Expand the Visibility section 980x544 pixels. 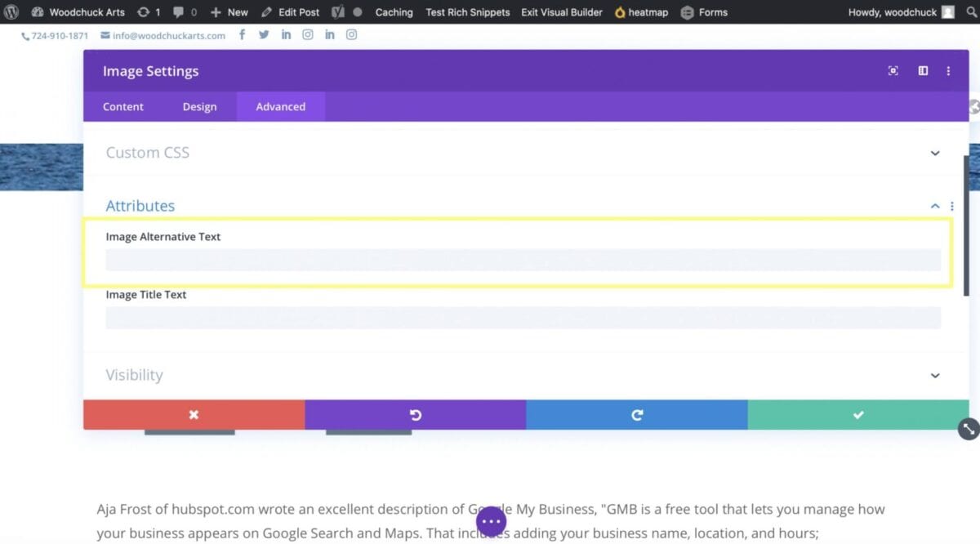pyautogui.click(x=935, y=375)
